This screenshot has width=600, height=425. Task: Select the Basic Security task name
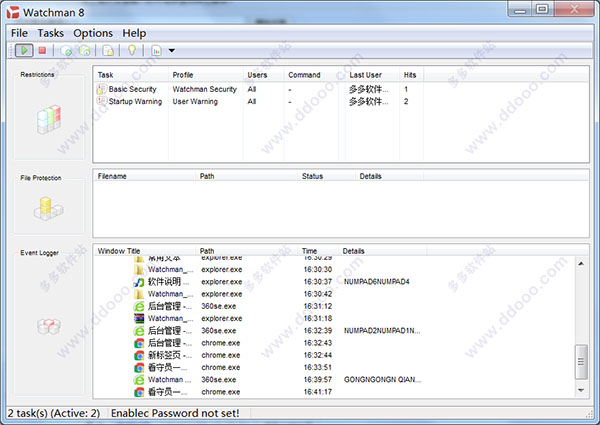(132, 89)
